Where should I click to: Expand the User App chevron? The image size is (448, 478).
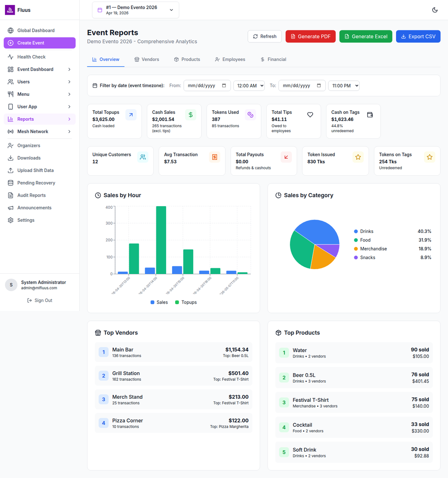69,107
